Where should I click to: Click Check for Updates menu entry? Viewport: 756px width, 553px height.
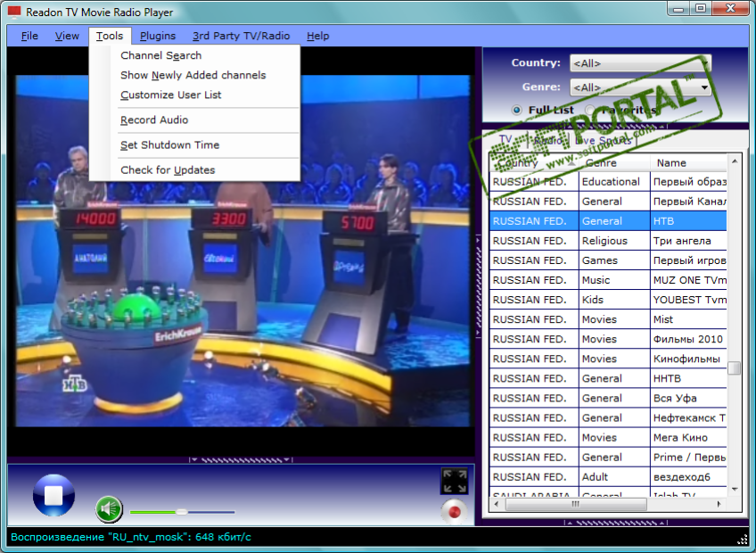tap(168, 169)
